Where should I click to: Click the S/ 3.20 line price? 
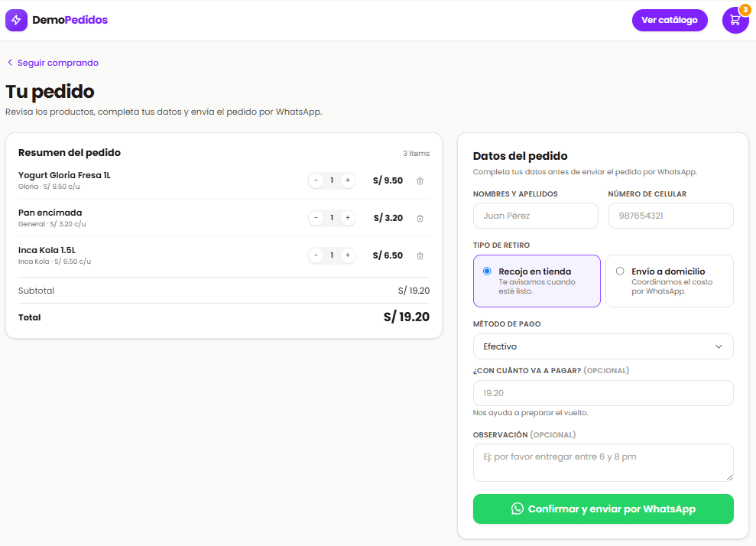click(388, 218)
